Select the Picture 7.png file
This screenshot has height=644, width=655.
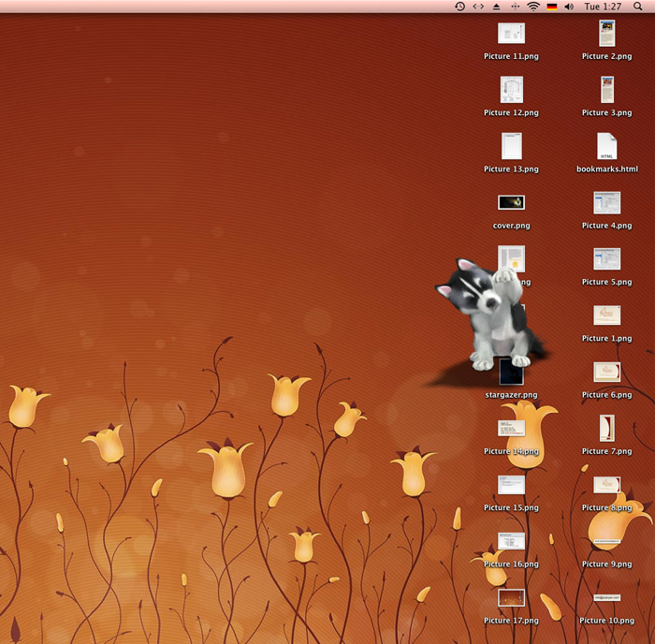[607, 429]
